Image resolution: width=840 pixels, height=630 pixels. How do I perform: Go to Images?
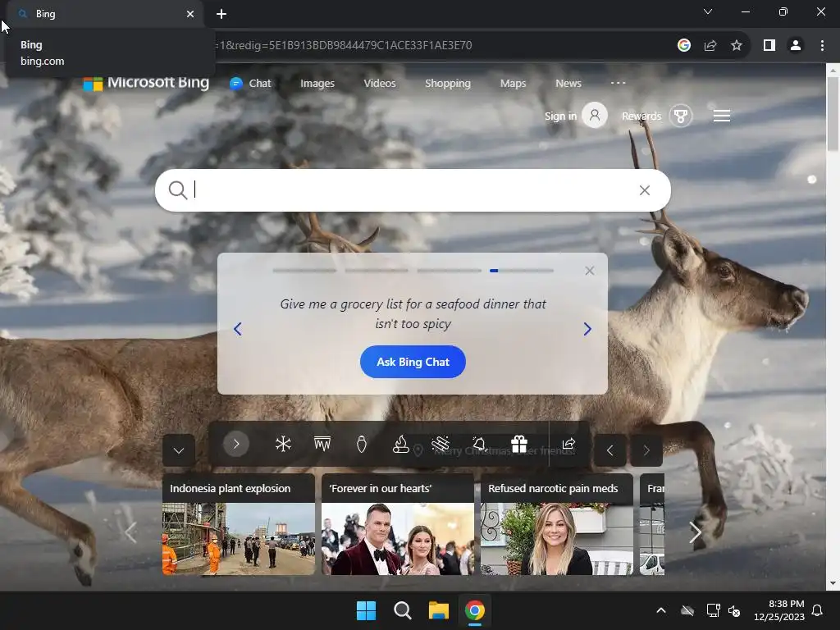pos(317,84)
